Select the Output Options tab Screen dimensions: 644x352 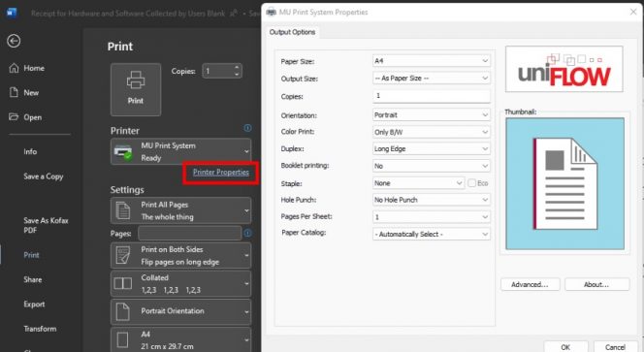click(x=292, y=32)
